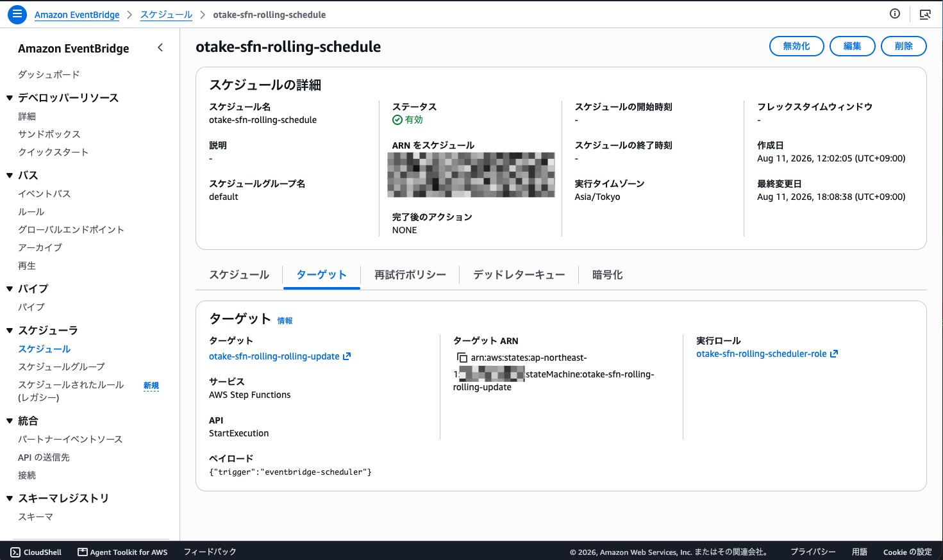Click the 削除 button
The width and height of the screenshot is (943, 560).
click(x=903, y=46)
